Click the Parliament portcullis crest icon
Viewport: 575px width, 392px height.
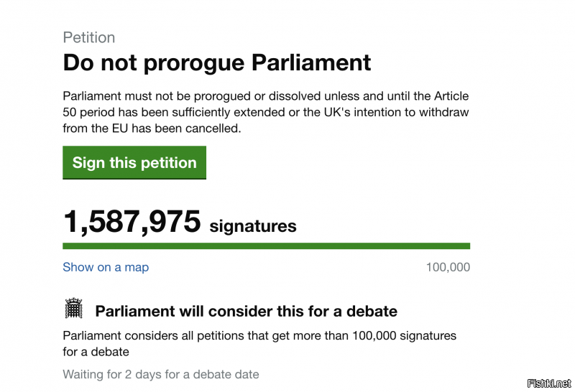[x=74, y=308]
